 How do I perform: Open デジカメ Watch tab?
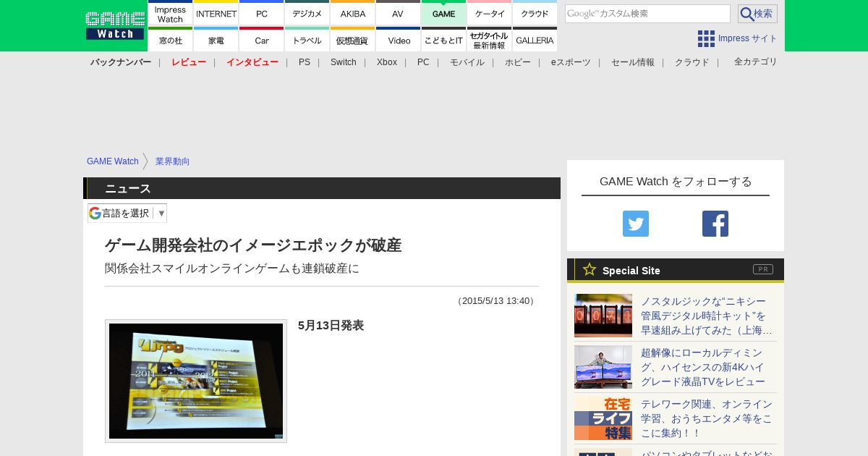[307, 14]
